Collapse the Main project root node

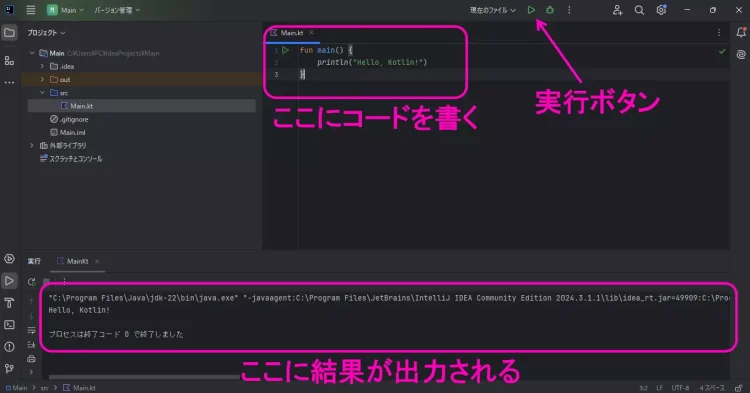(32, 53)
